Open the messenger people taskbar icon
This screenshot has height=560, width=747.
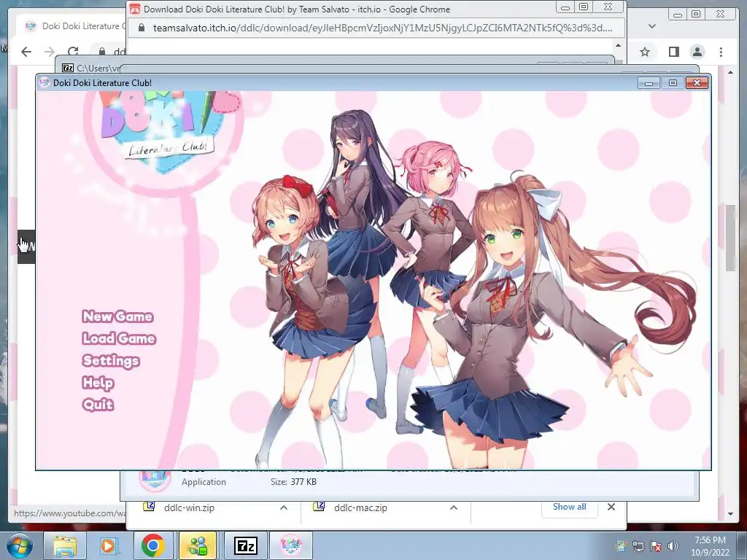coord(198,545)
